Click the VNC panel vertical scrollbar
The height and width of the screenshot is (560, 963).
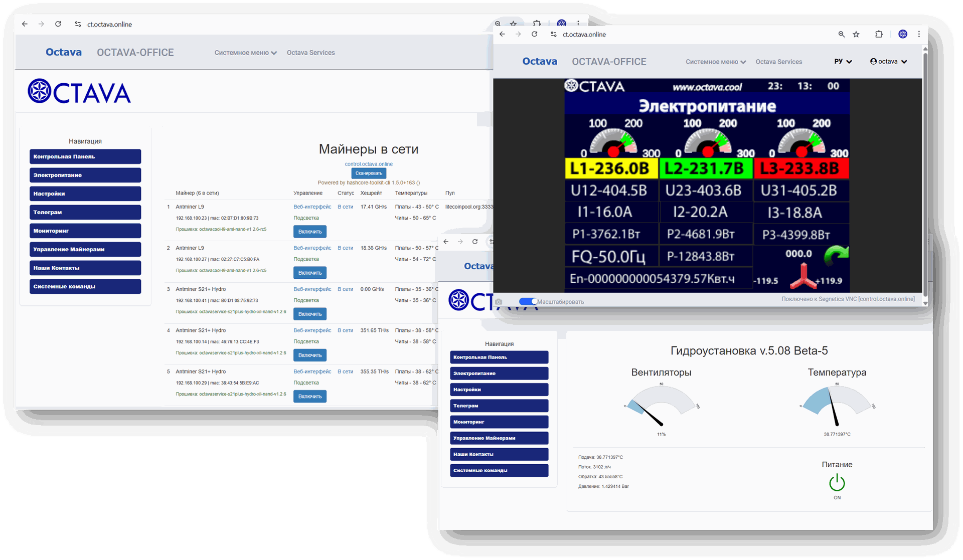[925, 170]
